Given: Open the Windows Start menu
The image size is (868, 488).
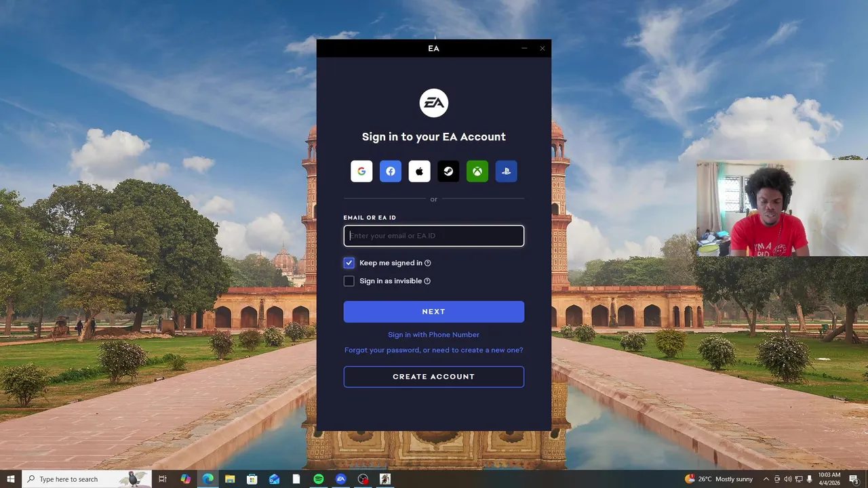Looking at the screenshot, I should tap(11, 479).
